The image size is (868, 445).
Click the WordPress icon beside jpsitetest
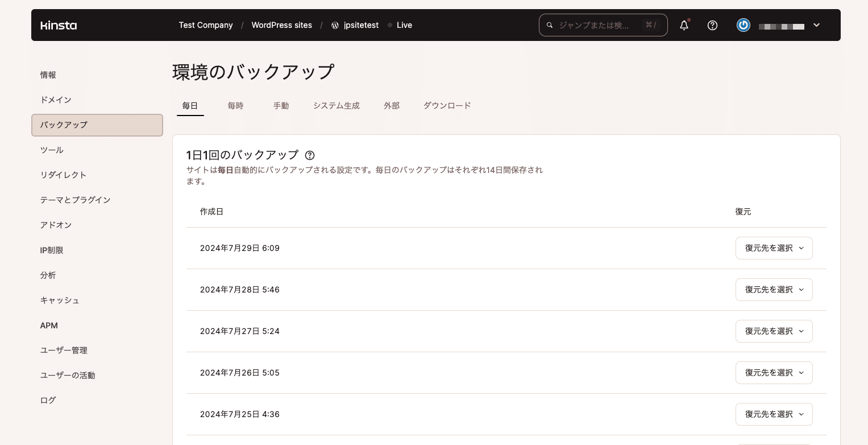pos(335,25)
